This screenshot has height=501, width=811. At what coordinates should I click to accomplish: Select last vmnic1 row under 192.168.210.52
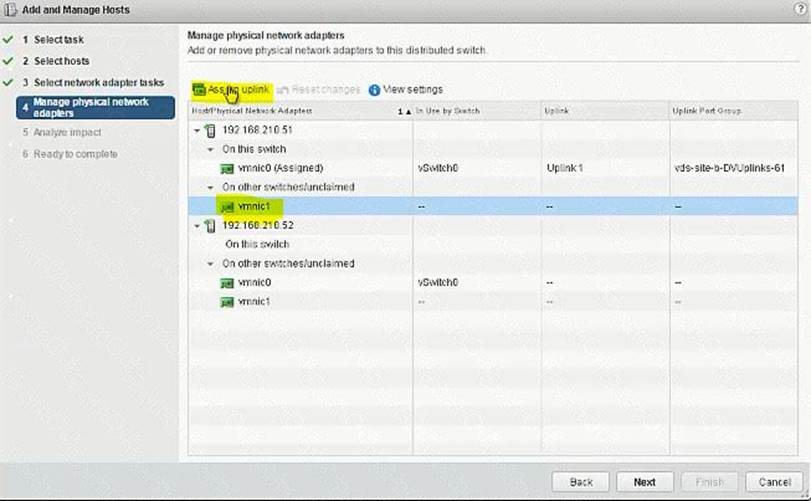[255, 301]
